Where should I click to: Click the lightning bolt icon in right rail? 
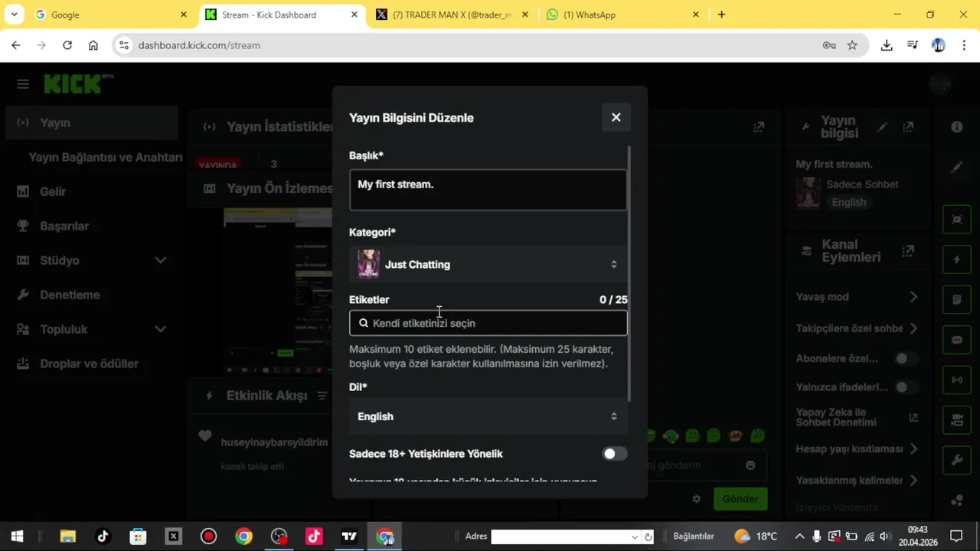point(957,259)
